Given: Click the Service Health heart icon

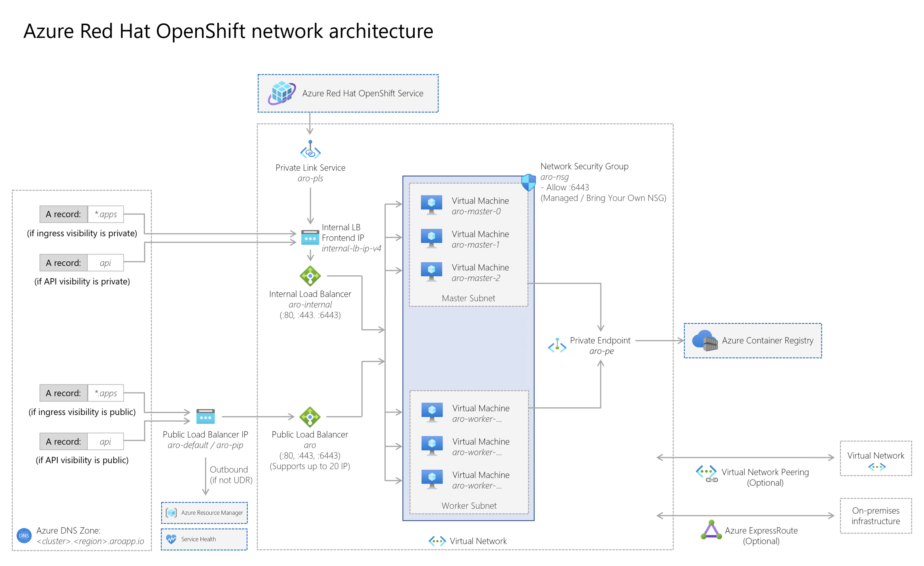Looking at the screenshot, I should pos(171,539).
